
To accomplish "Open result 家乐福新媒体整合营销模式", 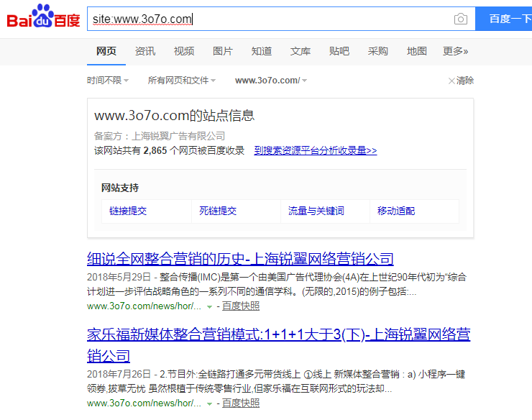I will coord(278,345).
